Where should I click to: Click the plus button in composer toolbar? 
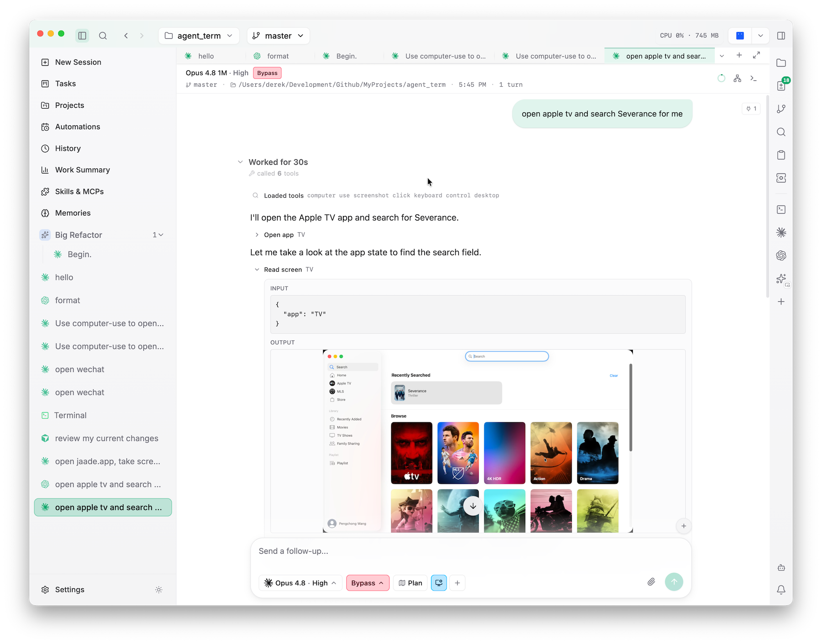coord(457,583)
